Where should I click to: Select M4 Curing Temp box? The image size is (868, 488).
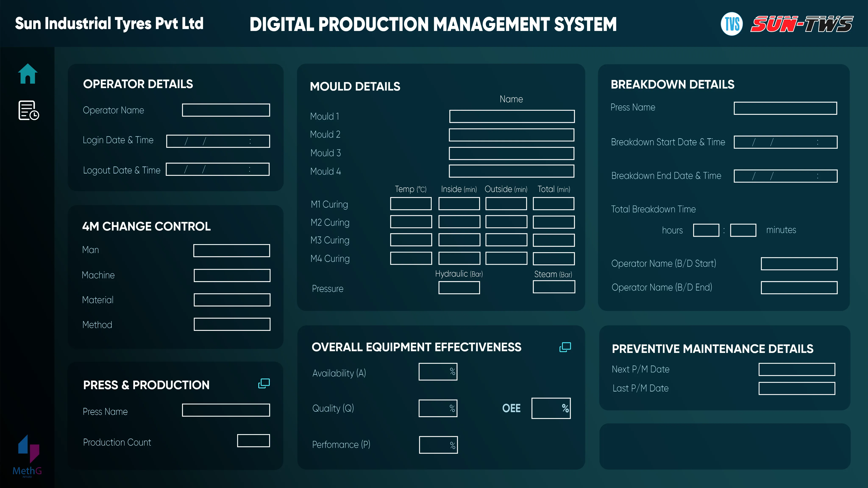coord(411,258)
